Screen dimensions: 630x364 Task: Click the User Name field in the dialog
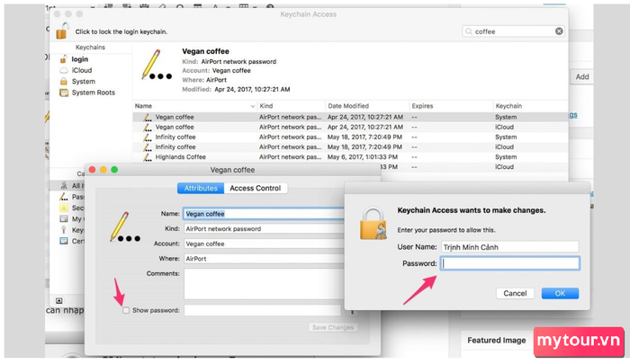click(x=510, y=247)
